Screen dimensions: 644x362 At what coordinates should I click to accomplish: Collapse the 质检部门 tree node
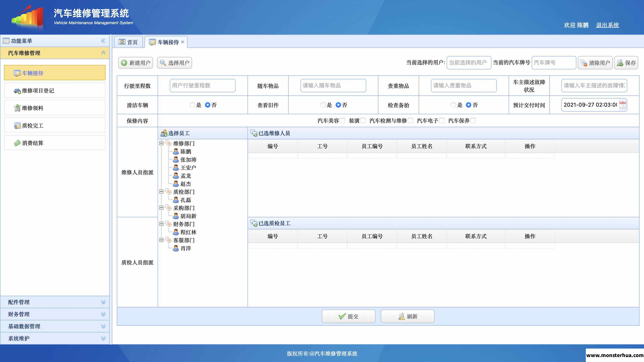tap(162, 192)
